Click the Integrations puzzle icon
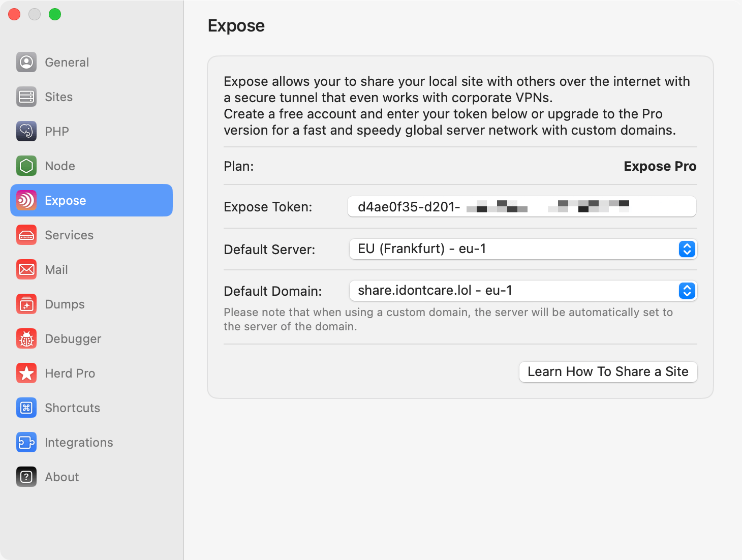Viewport: 742px width, 560px height. click(x=26, y=442)
